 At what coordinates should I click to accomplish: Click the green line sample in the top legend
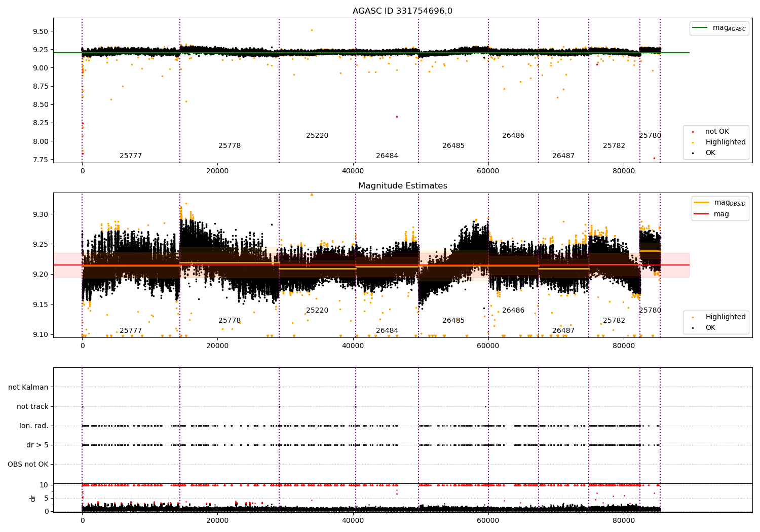[700, 28]
